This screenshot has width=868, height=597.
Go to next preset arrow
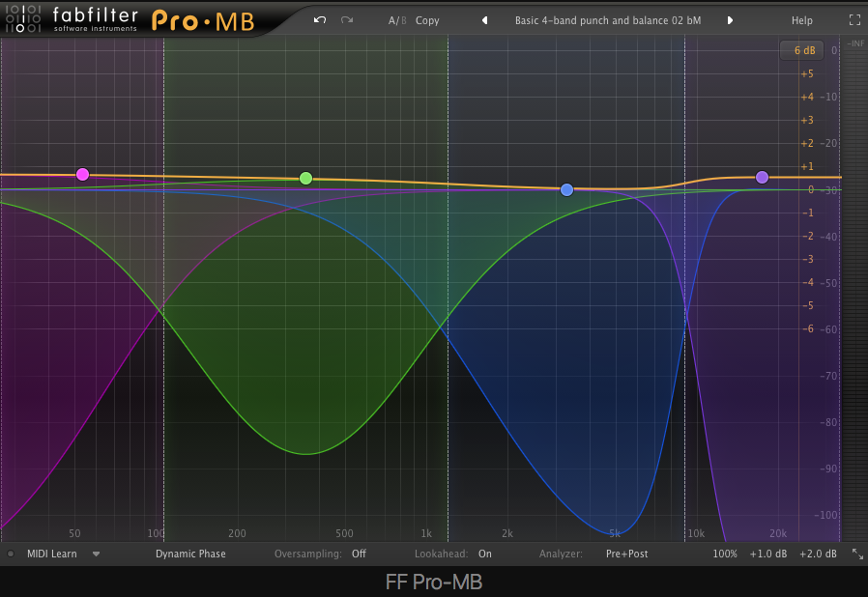coord(730,20)
